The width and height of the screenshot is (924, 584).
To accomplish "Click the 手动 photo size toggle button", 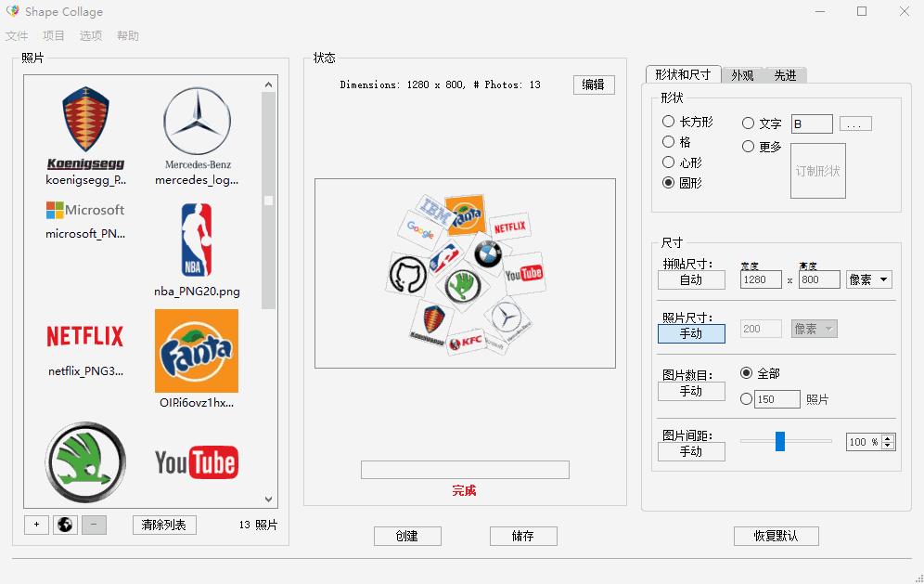I will pyautogui.click(x=691, y=333).
